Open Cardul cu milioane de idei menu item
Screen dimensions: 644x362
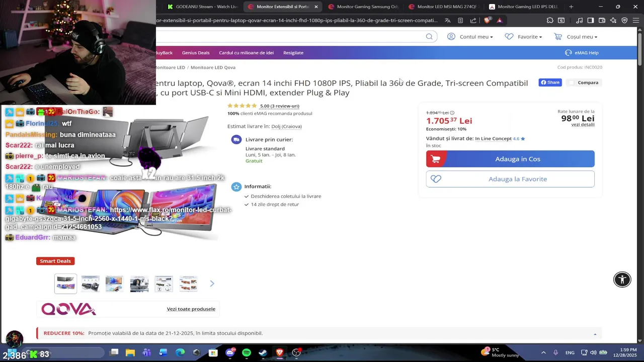246,53
